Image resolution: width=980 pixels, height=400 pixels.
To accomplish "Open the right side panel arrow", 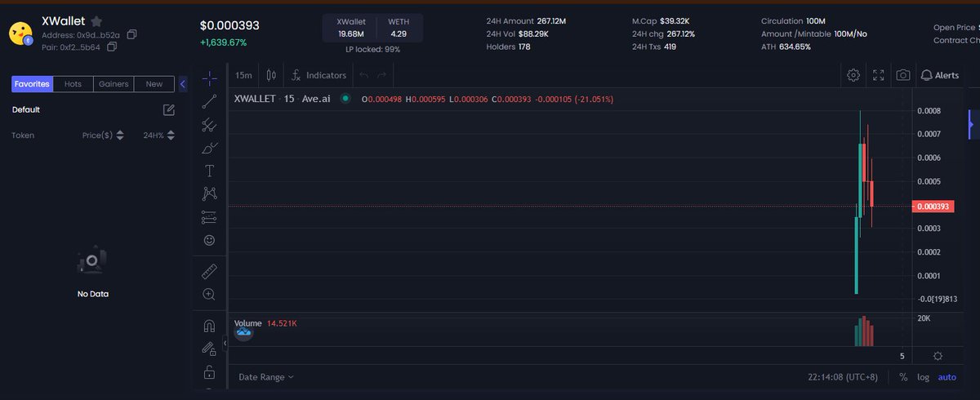I will 971,124.
